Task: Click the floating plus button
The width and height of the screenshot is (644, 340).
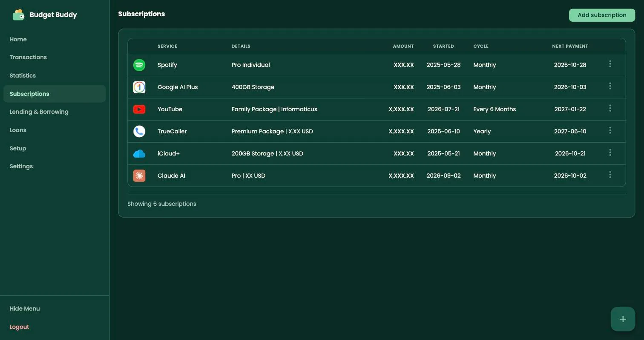Action: coord(623,319)
